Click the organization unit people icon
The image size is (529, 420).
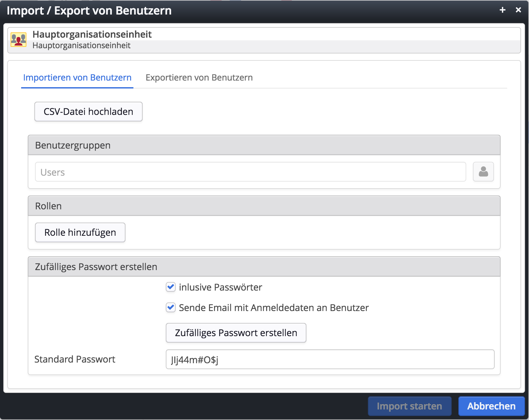pos(18,40)
